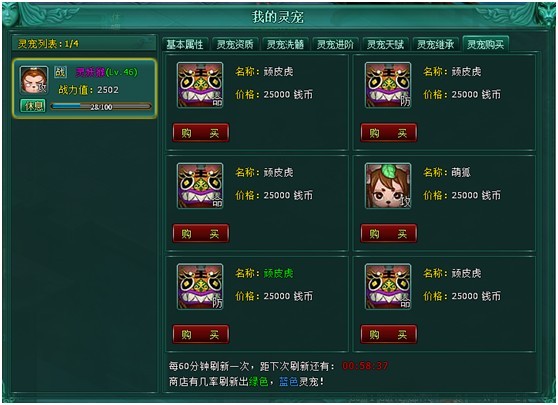Switch to the 灵宠进阶 tab
This screenshot has height=405, width=558.
335,44
